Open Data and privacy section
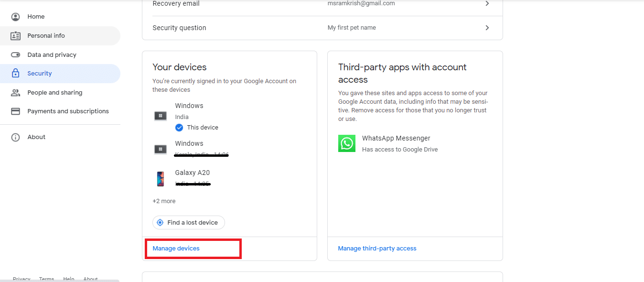 [x=60, y=55]
